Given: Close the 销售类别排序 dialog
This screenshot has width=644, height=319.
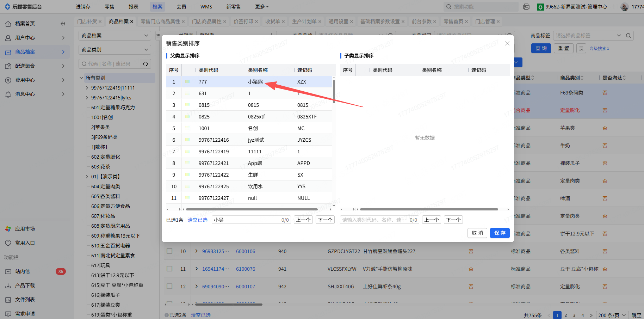Looking at the screenshot, I should [x=507, y=43].
